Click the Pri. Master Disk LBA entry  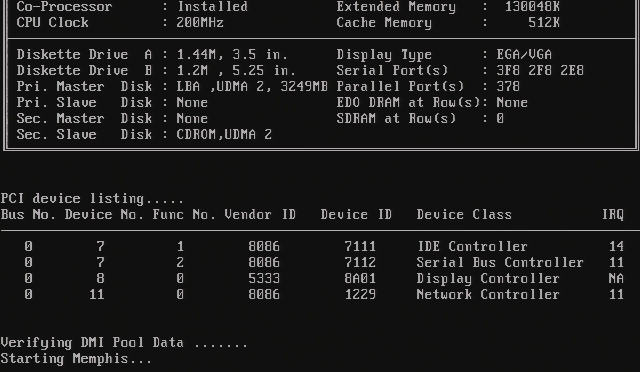point(252,86)
